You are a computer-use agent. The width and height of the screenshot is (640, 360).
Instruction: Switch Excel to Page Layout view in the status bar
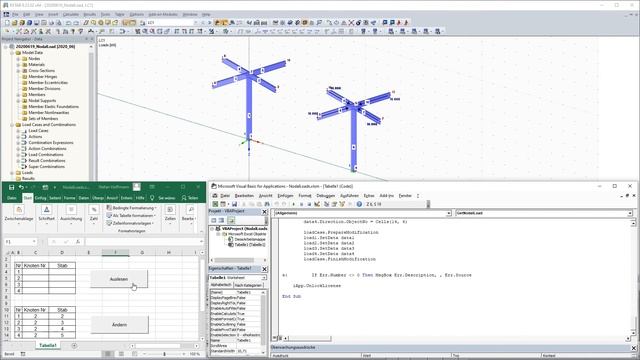pos(121,354)
